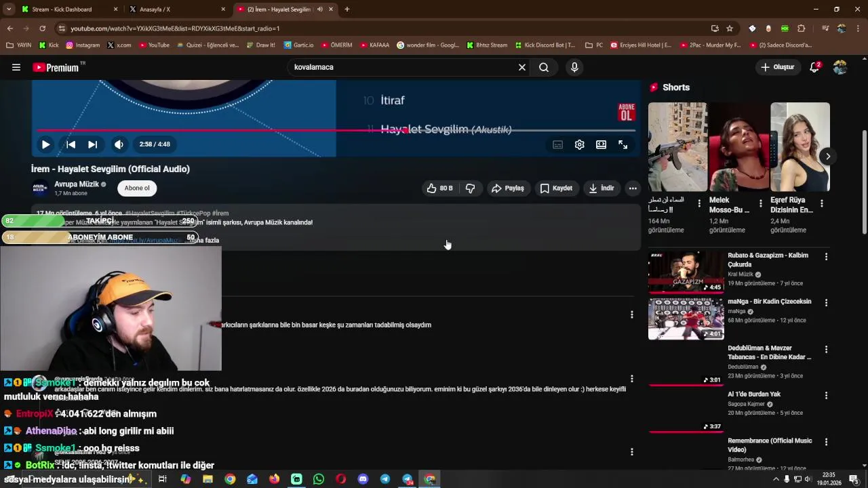The width and height of the screenshot is (868, 488).
Task: Like the video showing 80 B
Action: [x=439, y=188]
